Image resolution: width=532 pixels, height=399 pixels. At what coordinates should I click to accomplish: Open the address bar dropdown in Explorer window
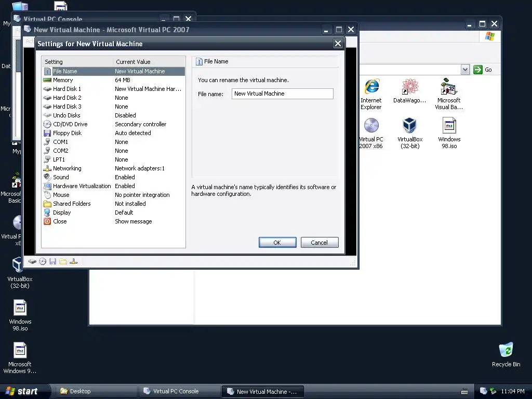(465, 70)
